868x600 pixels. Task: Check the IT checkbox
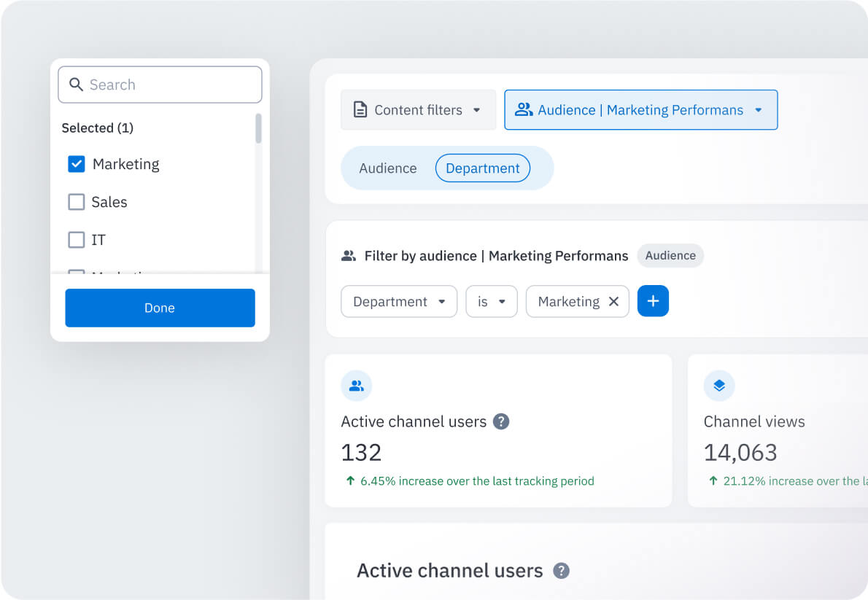76,240
